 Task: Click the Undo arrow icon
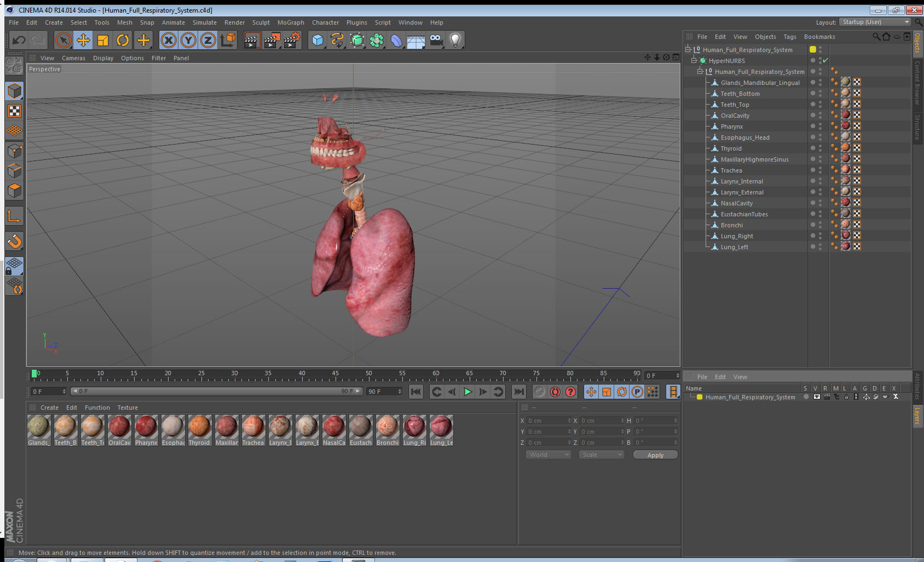coord(19,40)
